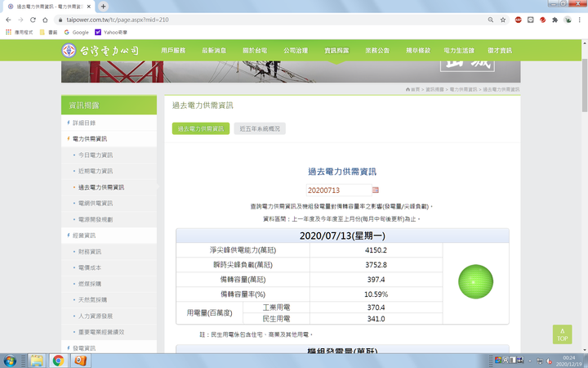
Task: Open 電源開發規劃 in the sidebar
Action: (109, 219)
